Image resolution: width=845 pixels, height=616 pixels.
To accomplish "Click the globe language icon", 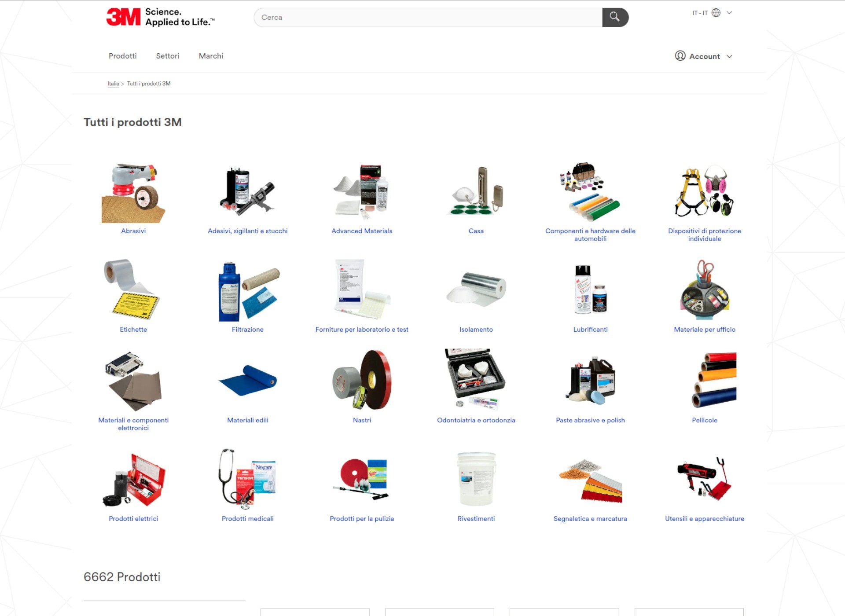I will point(716,13).
